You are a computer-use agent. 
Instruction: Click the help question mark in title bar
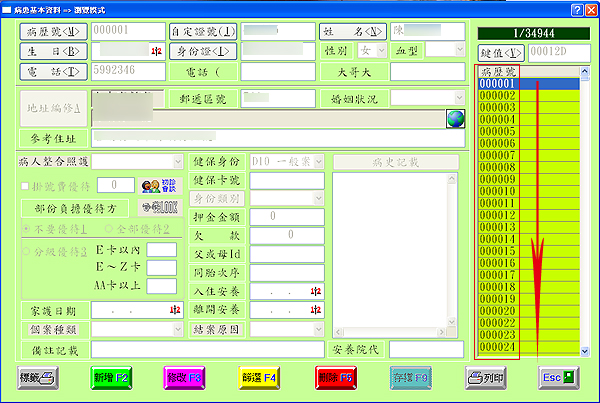(x=577, y=8)
